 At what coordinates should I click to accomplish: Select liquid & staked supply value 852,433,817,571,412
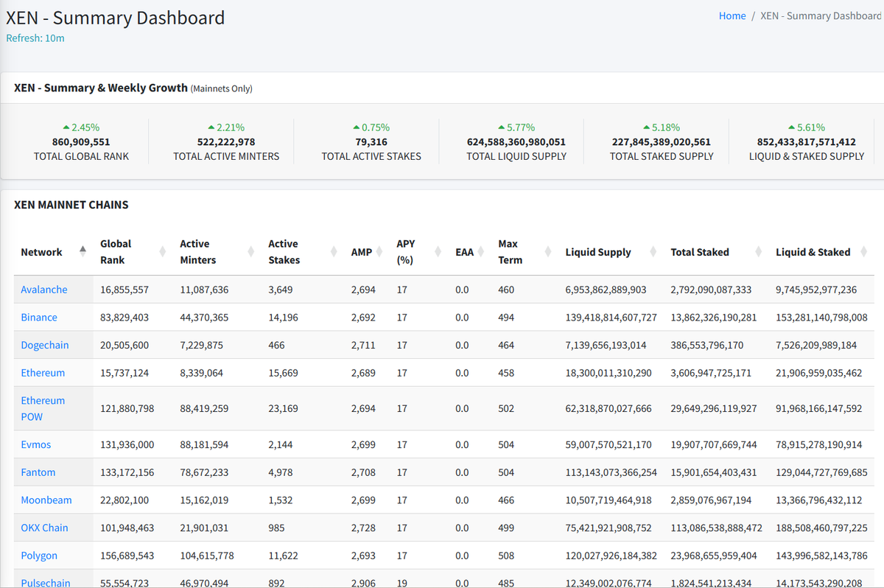click(x=807, y=142)
